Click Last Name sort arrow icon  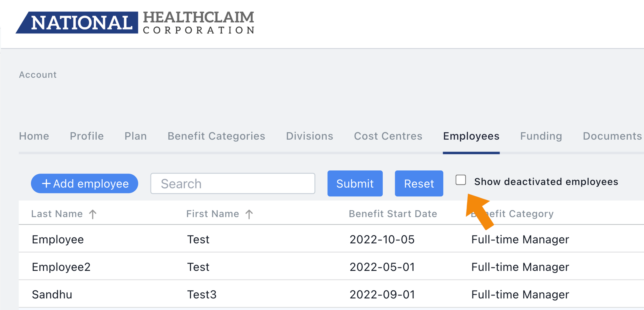93,214
